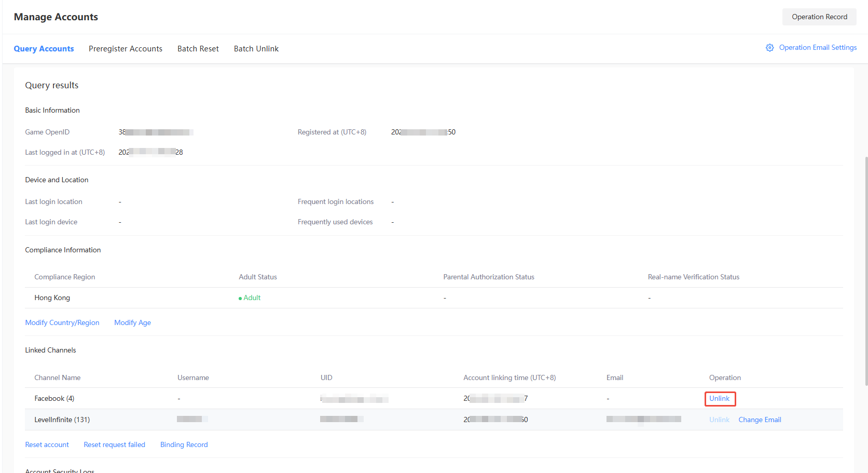Unlink the Facebook (4) channel
Viewport: 868px width, 473px height.
tap(719, 399)
